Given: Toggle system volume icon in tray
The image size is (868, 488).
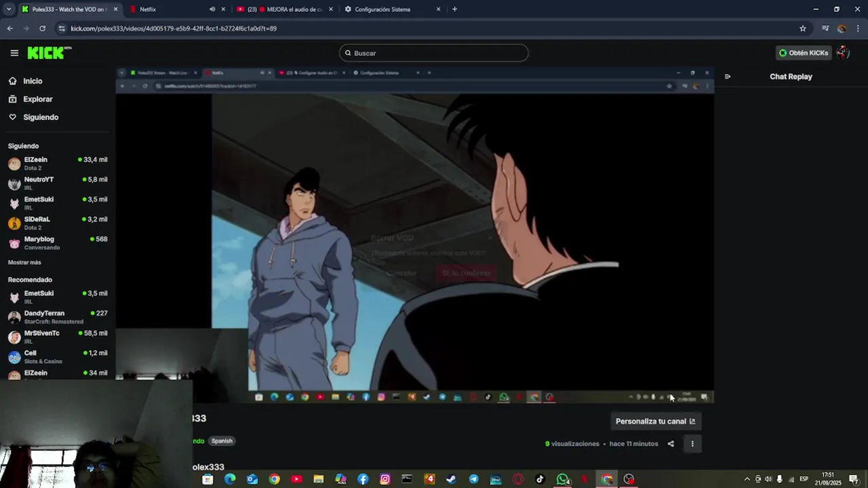Looking at the screenshot, I should (x=768, y=479).
